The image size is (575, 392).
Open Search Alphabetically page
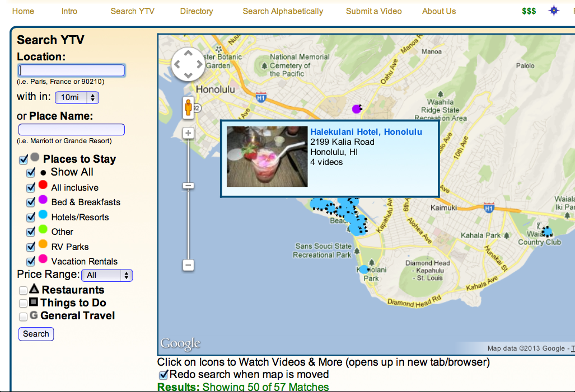click(x=283, y=11)
